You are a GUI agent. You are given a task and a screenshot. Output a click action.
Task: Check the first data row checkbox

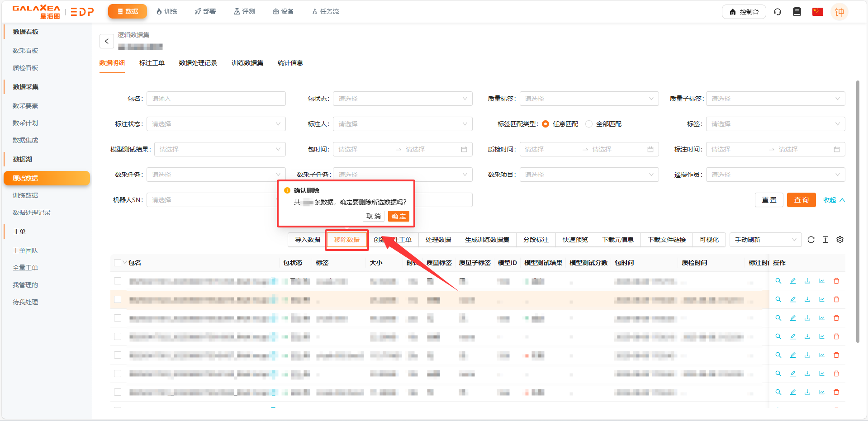[x=118, y=281]
